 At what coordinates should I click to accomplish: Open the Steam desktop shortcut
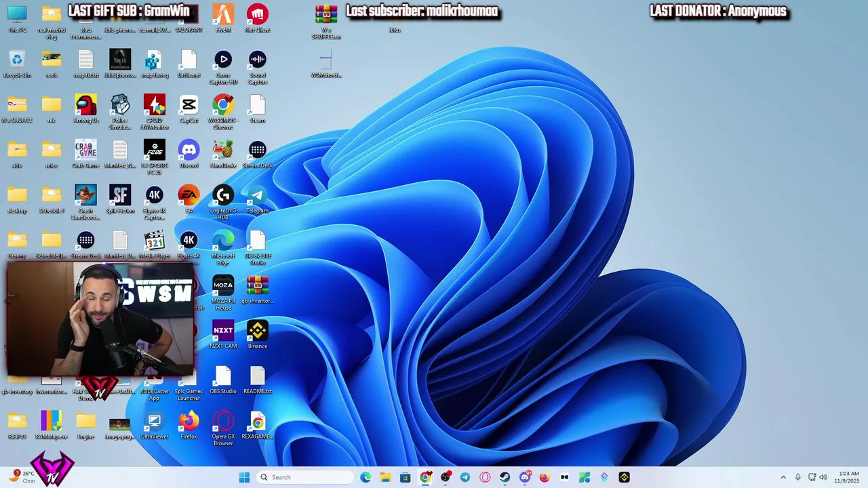click(257, 108)
